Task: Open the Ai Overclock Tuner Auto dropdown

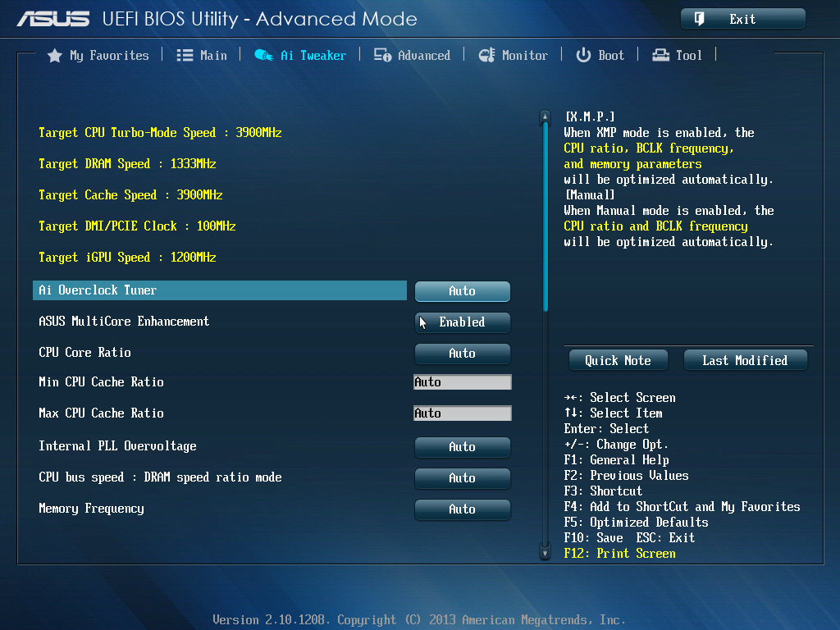Action: coord(463,291)
